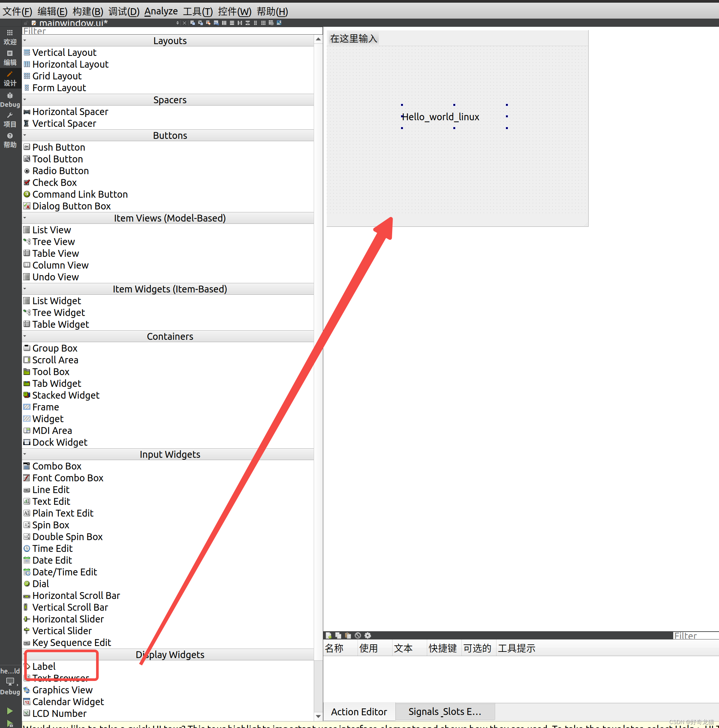Click Delete action icon in Action Editor

click(358, 636)
